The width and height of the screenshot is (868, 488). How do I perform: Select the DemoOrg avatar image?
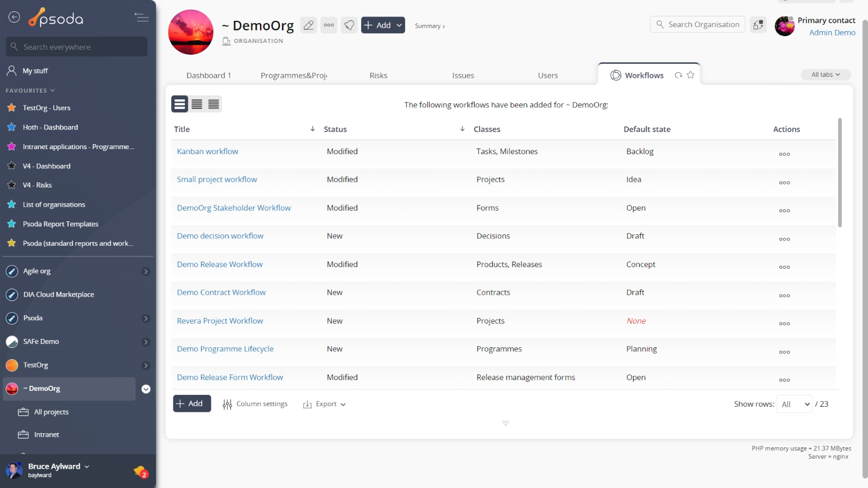coord(191,32)
